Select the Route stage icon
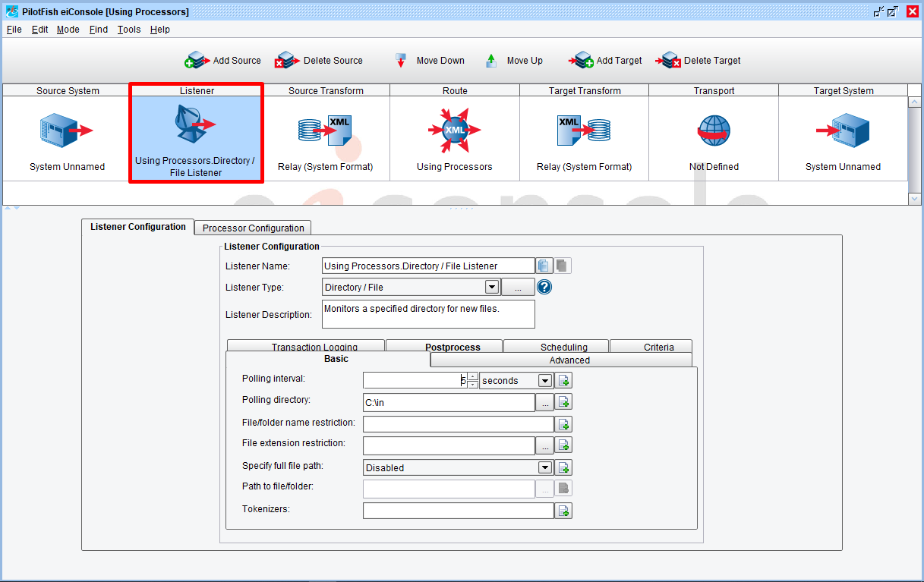This screenshot has width=924, height=582. coord(454,131)
